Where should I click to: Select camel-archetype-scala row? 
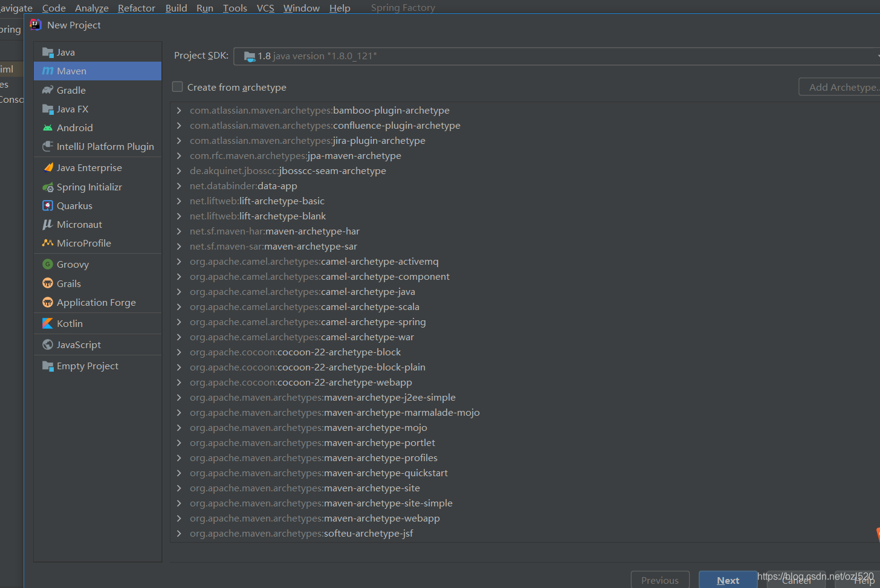525,307
